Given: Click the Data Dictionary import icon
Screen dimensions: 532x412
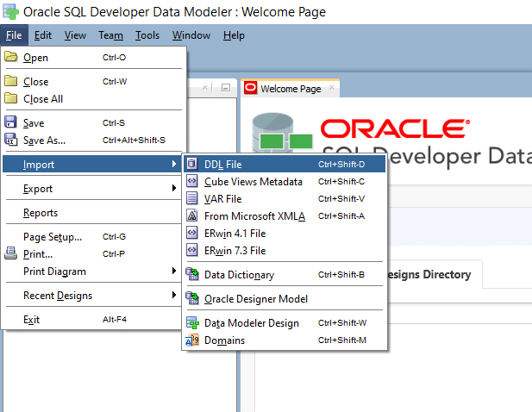Looking at the screenshot, I should (192, 274).
